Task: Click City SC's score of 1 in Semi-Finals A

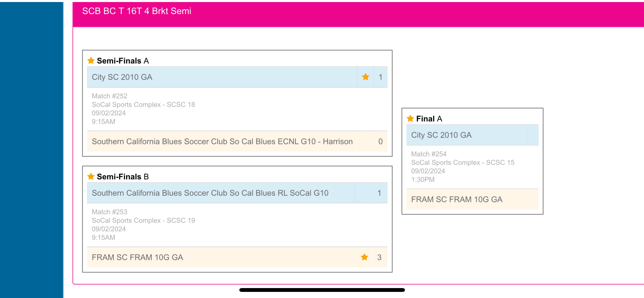Action: point(380,77)
